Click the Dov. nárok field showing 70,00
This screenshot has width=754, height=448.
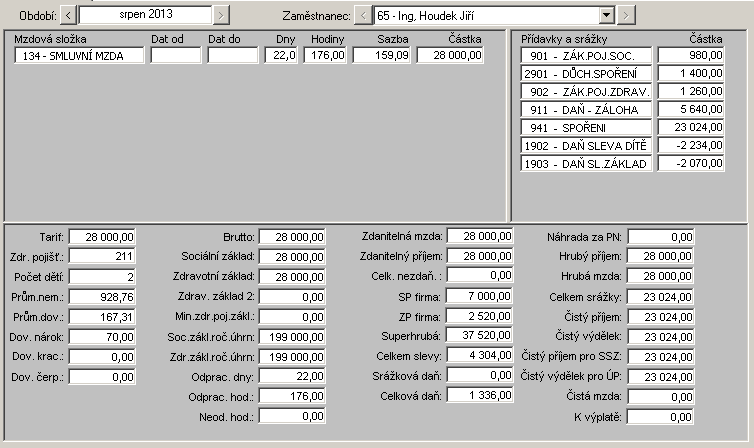point(102,337)
